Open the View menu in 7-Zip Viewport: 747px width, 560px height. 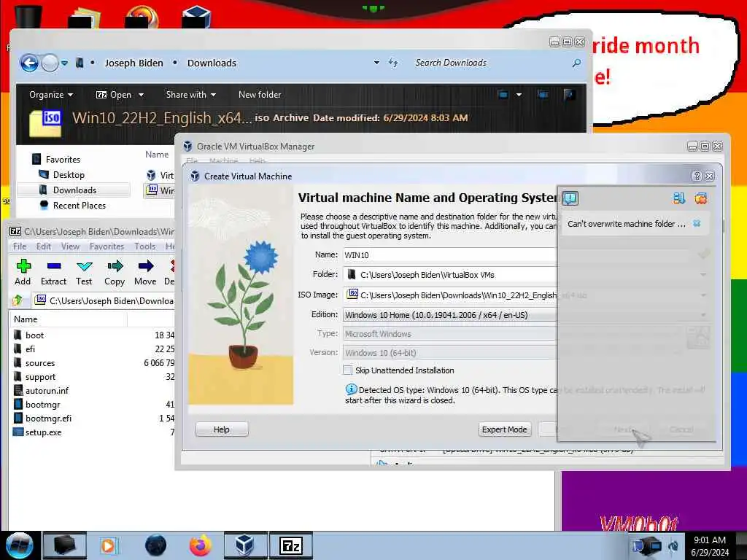click(x=70, y=246)
